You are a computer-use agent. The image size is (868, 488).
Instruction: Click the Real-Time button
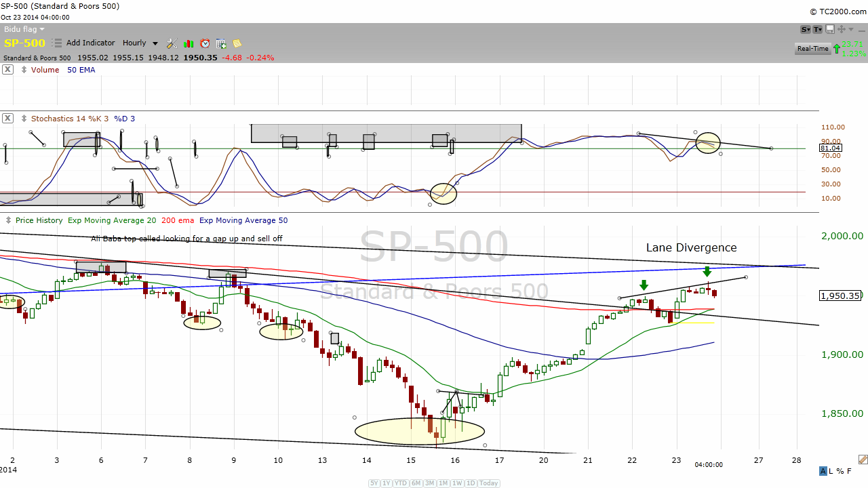[x=812, y=49]
